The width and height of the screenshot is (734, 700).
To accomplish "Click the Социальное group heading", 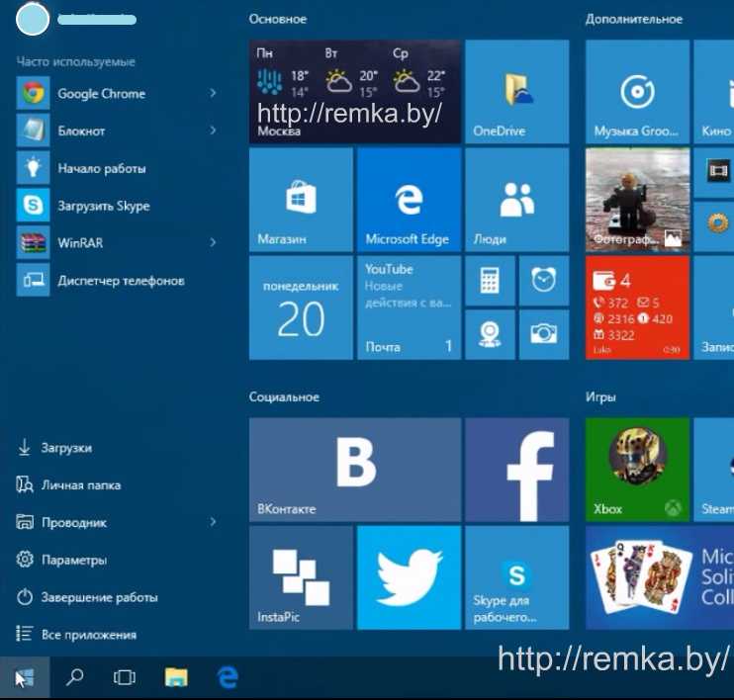I will 284,397.
